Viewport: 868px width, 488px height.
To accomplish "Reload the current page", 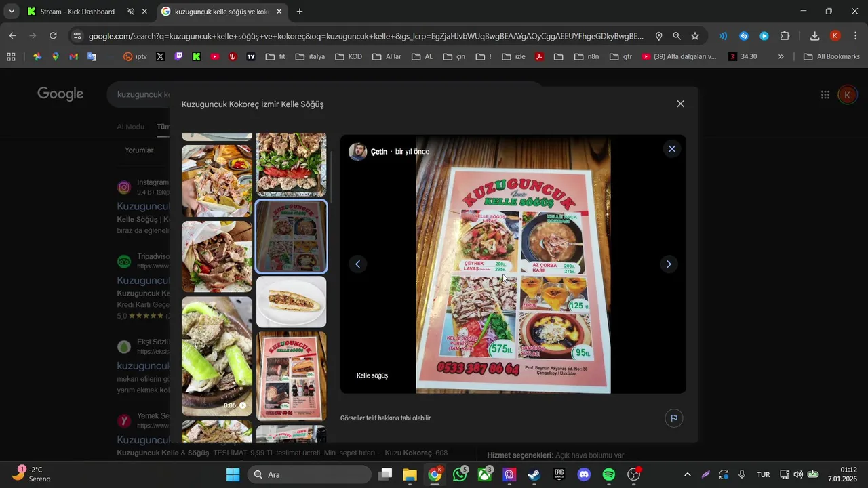I will click(53, 36).
